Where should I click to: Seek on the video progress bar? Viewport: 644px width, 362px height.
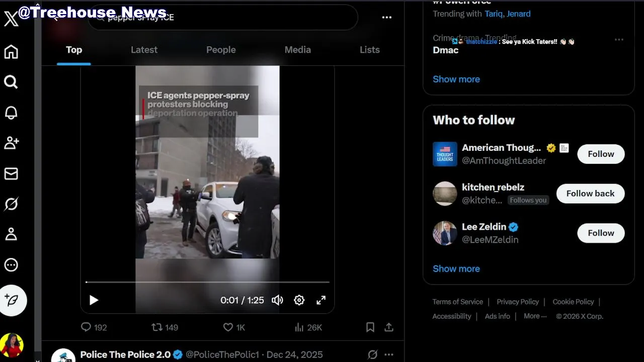(x=207, y=282)
